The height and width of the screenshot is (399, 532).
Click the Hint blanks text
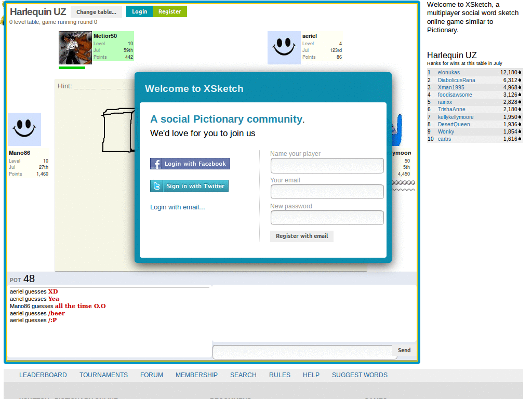click(96, 86)
